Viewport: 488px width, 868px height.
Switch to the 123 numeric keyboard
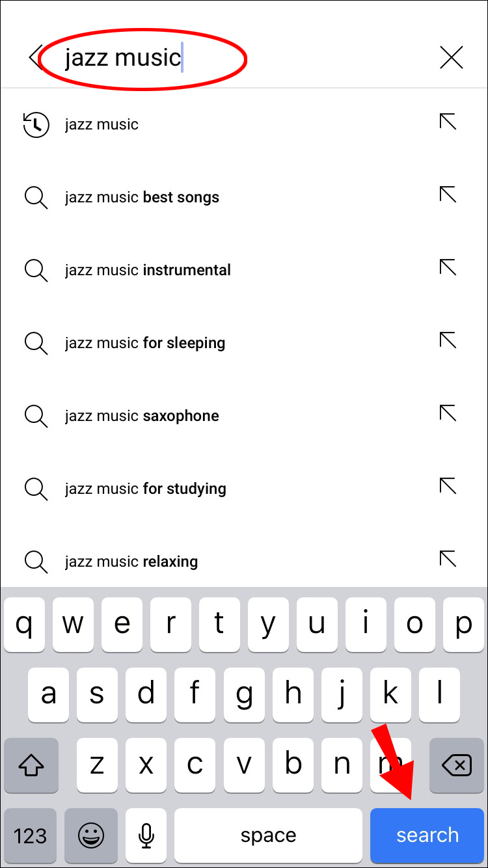pos(30,835)
